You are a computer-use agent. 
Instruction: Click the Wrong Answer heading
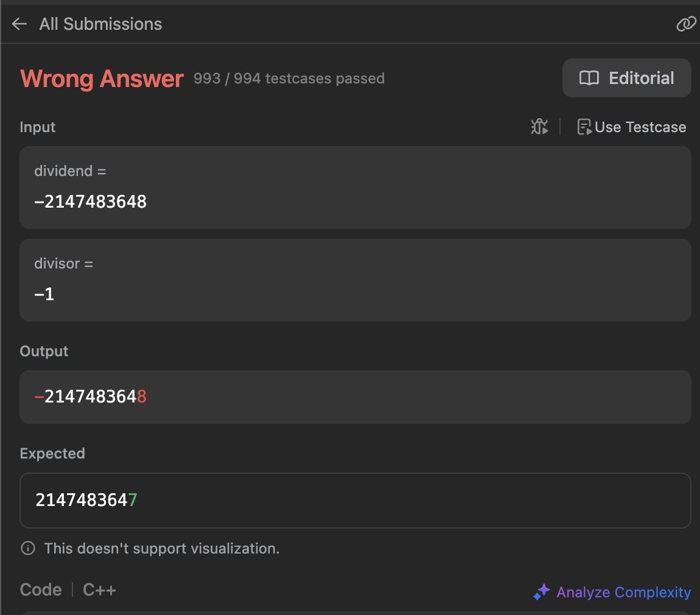[101, 79]
